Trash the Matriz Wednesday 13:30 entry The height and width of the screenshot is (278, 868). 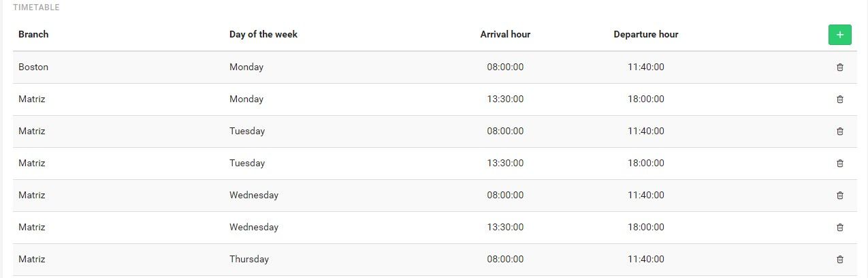[x=839, y=227]
